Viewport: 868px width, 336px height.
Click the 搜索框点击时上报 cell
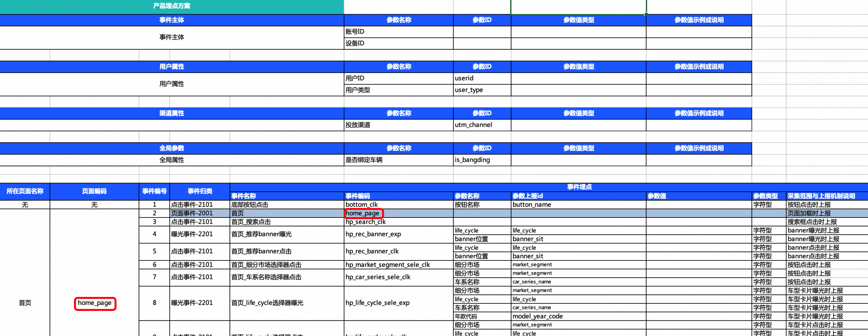click(827, 222)
